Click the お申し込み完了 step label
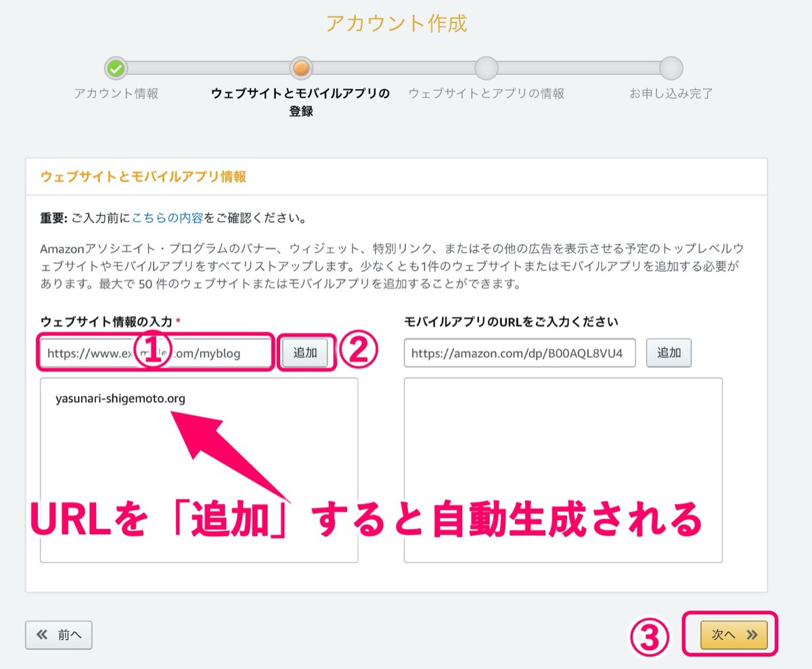812x669 pixels. 671,94
